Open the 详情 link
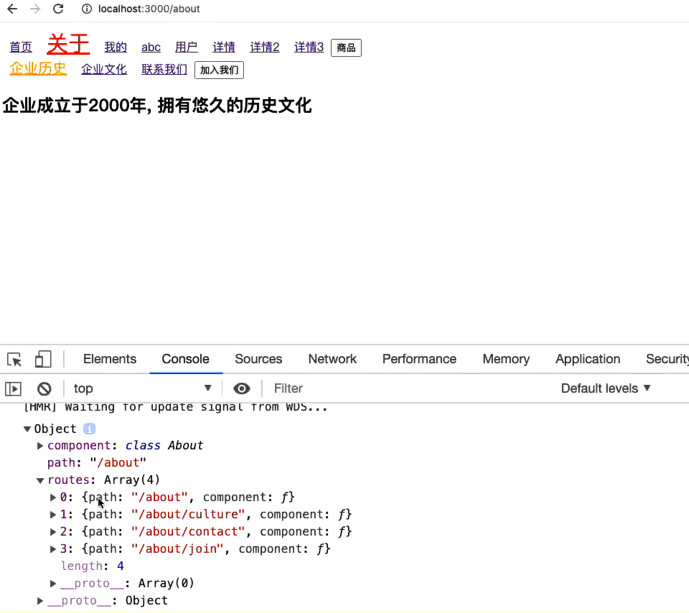This screenshot has height=613, width=689. pyautogui.click(x=224, y=47)
